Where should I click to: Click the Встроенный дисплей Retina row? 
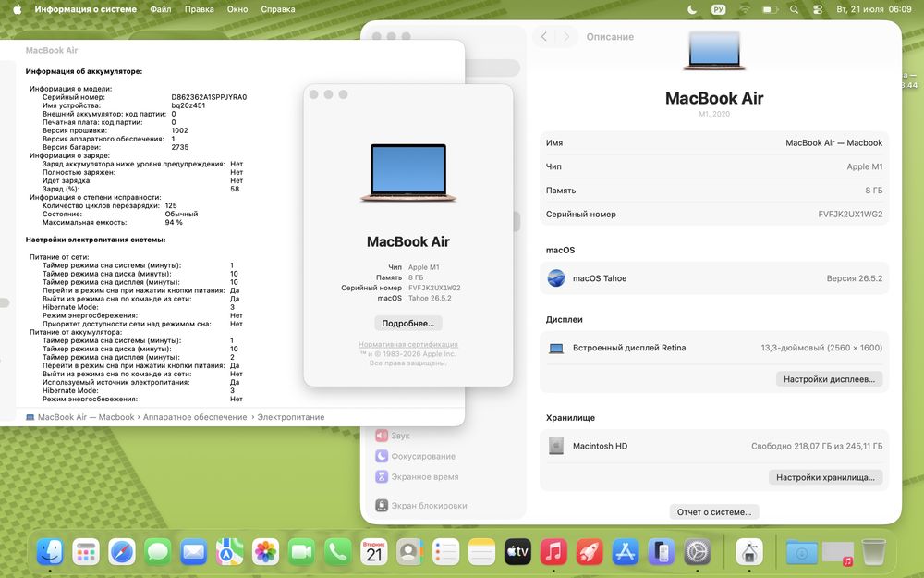(713, 348)
